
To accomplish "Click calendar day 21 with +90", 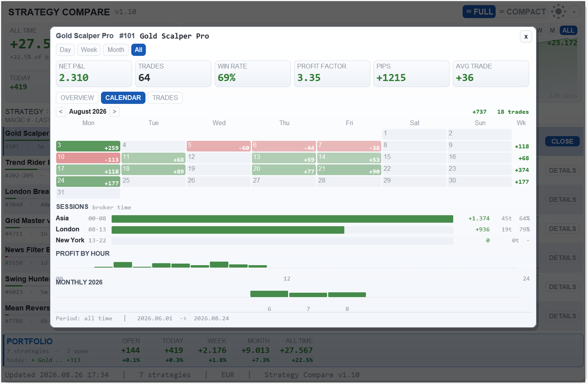I will pyautogui.click(x=349, y=170).
